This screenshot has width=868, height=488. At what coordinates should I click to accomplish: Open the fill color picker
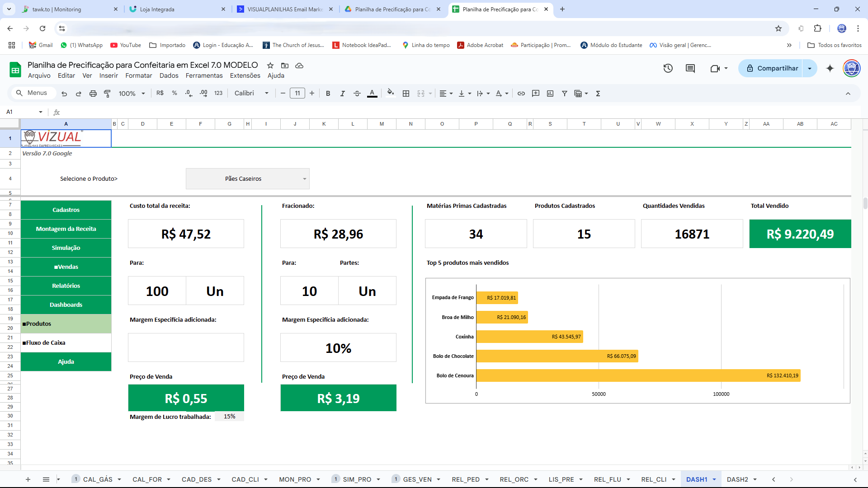click(391, 93)
